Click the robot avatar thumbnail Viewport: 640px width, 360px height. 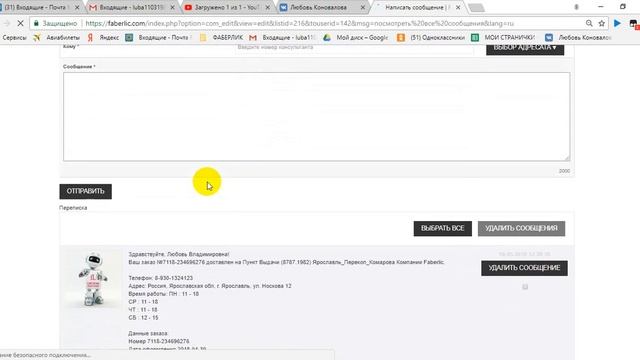click(x=93, y=279)
